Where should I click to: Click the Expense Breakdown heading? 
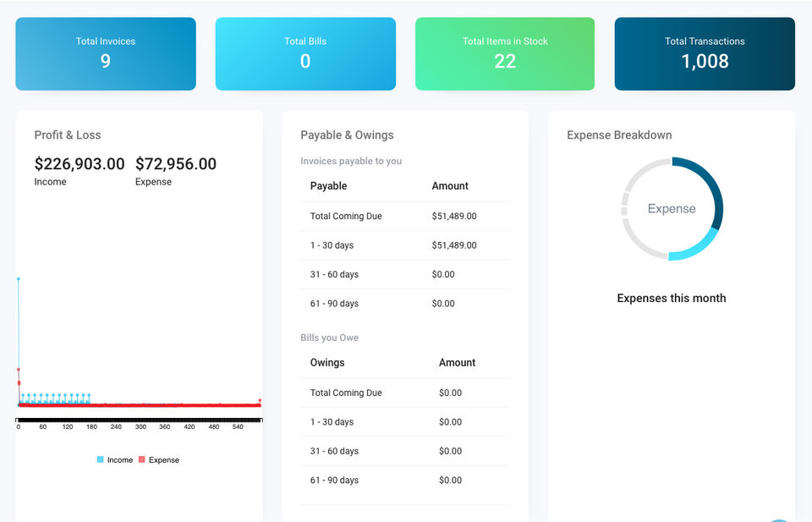tap(619, 135)
